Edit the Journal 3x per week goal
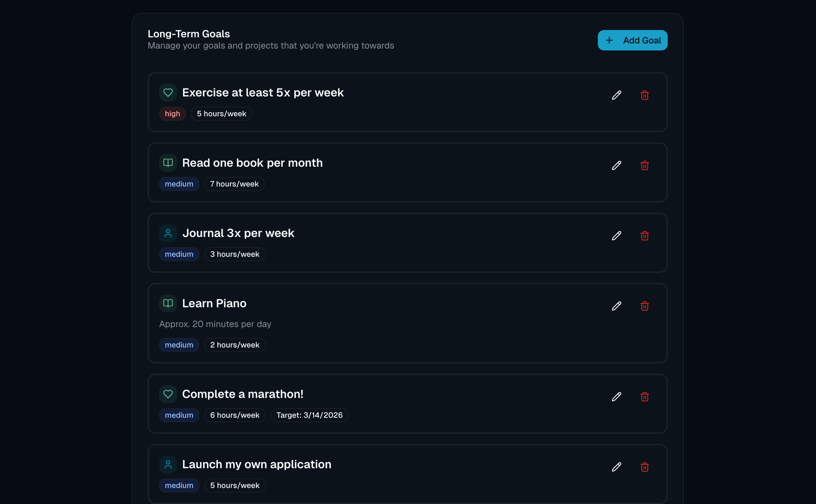This screenshot has height=504, width=816. coord(617,236)
